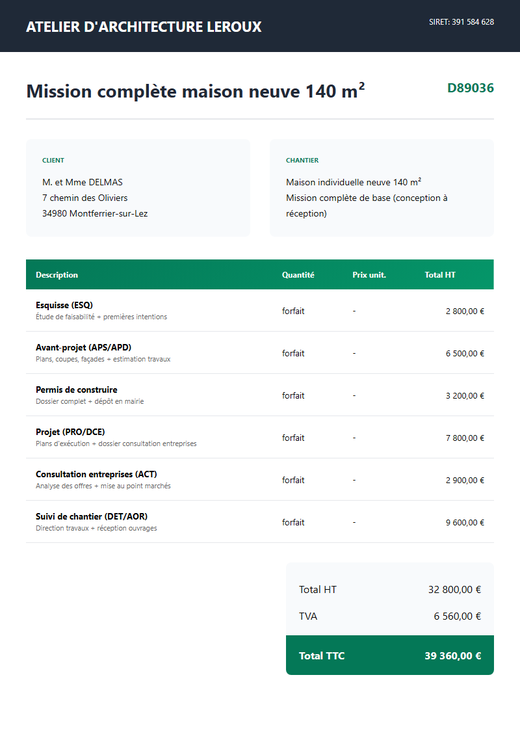Click the CLIENT card label
The height and width of the screenshot is (753, 520).
click(53, 160)
